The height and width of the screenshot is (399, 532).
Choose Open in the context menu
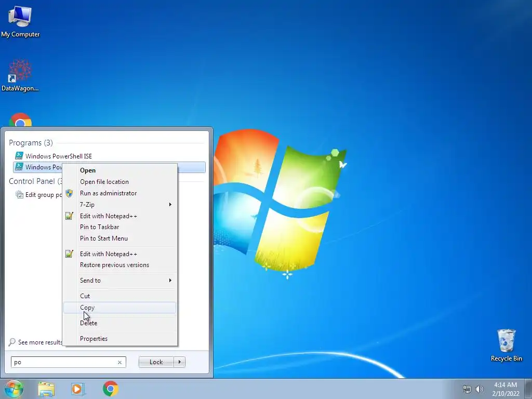120,170
